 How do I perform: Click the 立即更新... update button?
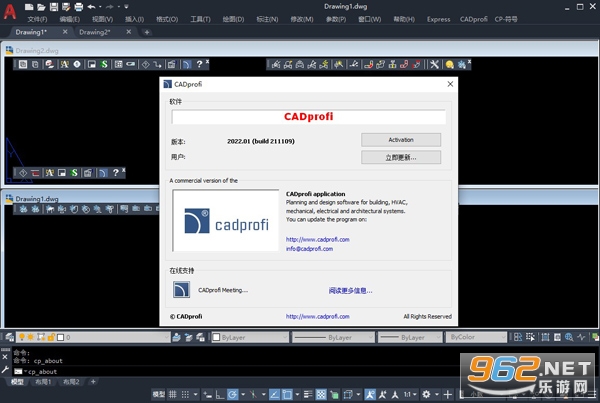[x=401, y=157]
